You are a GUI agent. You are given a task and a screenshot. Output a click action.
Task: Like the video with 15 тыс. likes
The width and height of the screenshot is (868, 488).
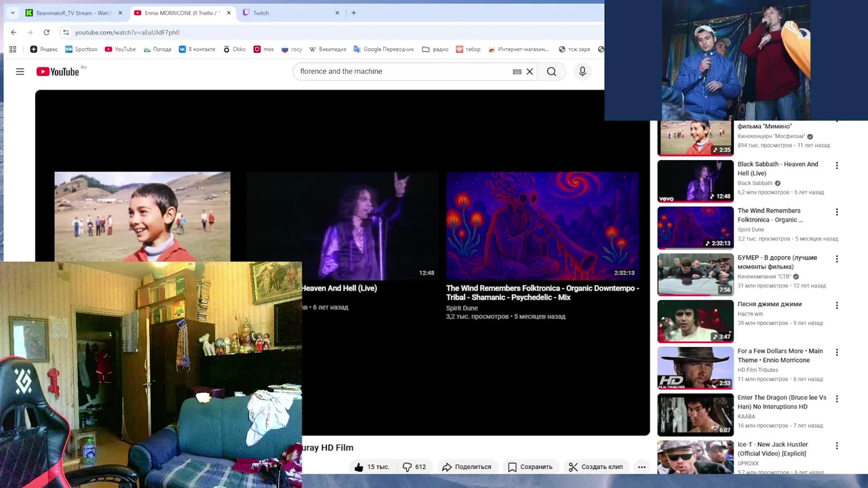(x=372, y=467)
